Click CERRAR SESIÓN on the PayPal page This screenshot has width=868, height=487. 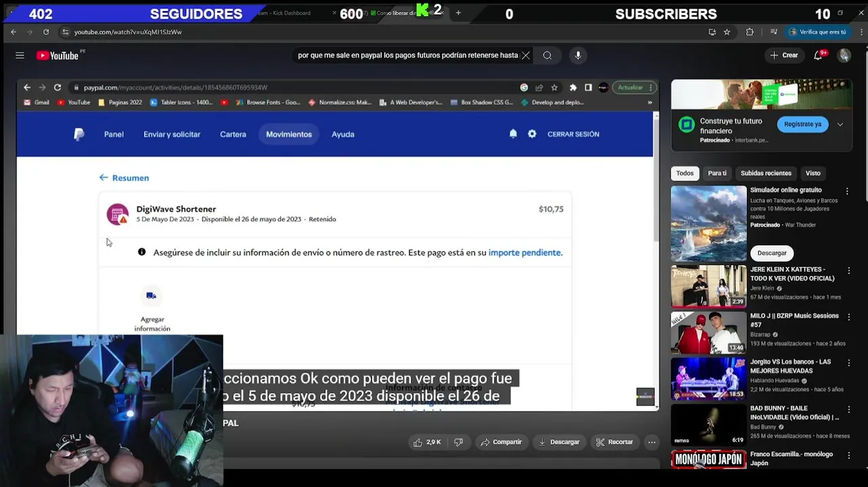[x=573, y=134]
